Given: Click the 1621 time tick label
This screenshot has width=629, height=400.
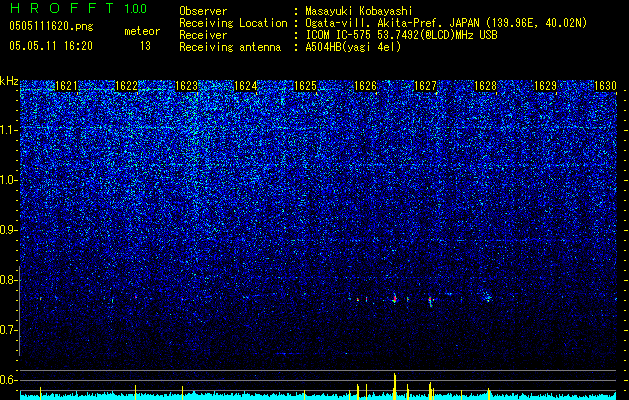Looking at the screenshot, I should pyautogui.click(x=66, y=86).
